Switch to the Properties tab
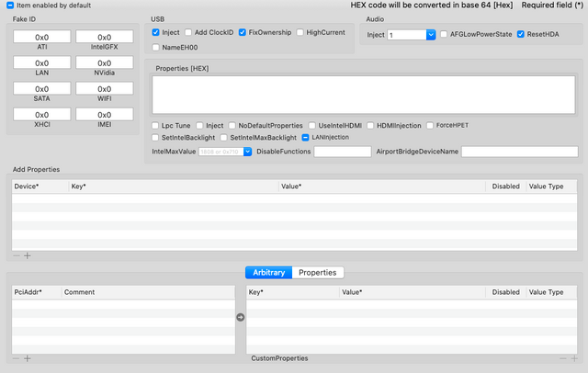The height and width of the screenshot is (373, 588). pos(318,273)
